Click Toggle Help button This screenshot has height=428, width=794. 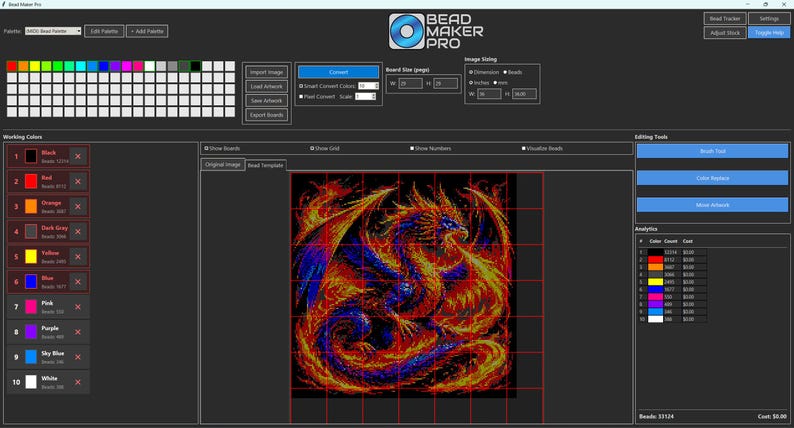coord(769,32)
